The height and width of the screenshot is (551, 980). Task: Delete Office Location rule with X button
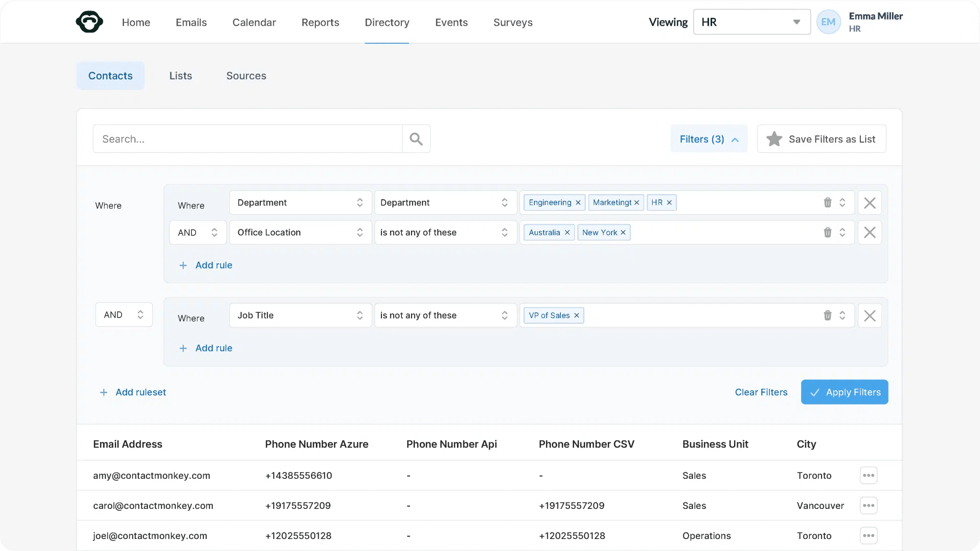869,232
